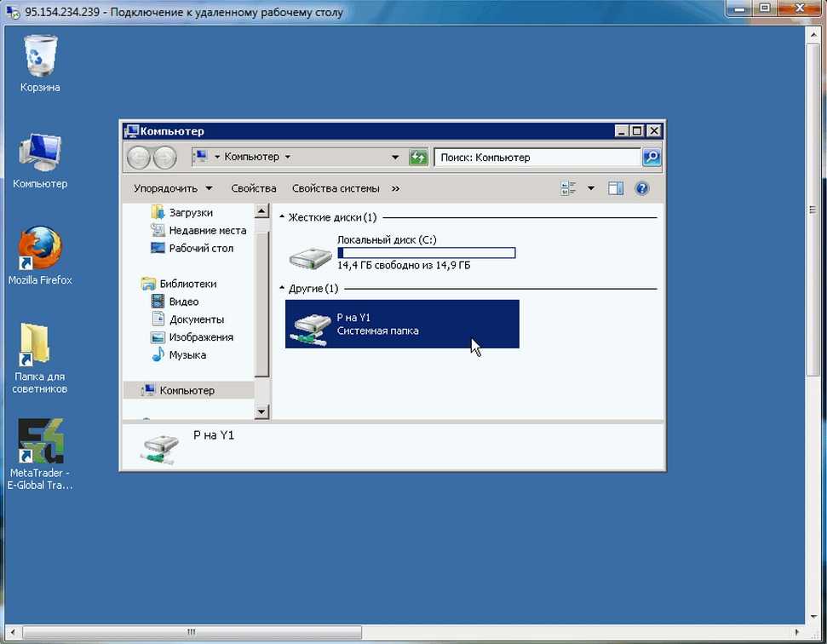Open the Recycle Bin (Корзина) desktop icon
This screenshot has width=827, height=644.
click(x=40, y=61)
